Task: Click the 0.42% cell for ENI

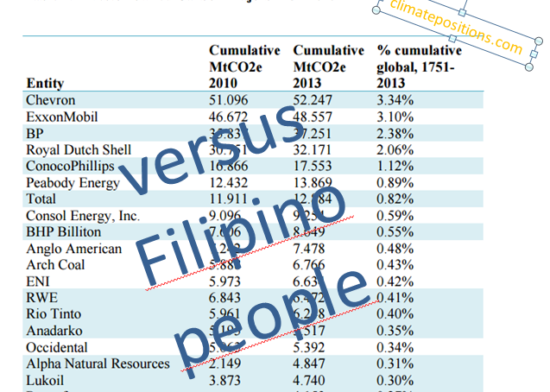Action: point(395,281)
